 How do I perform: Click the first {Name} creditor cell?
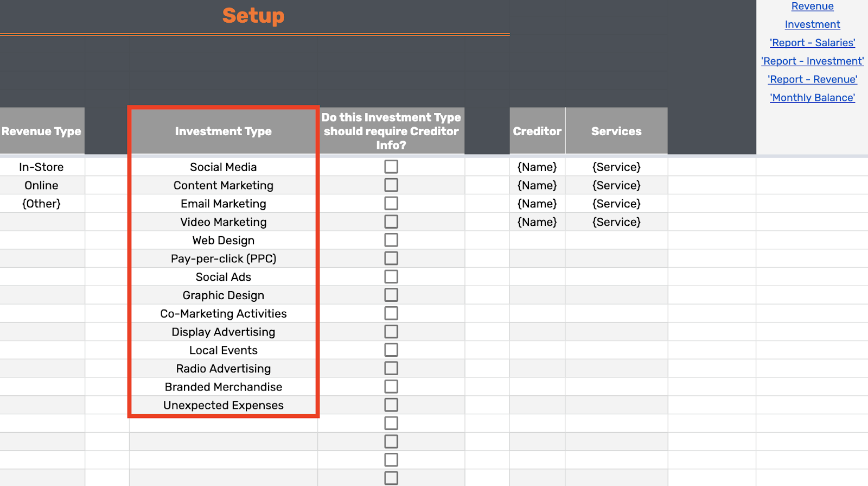point(537,167)
